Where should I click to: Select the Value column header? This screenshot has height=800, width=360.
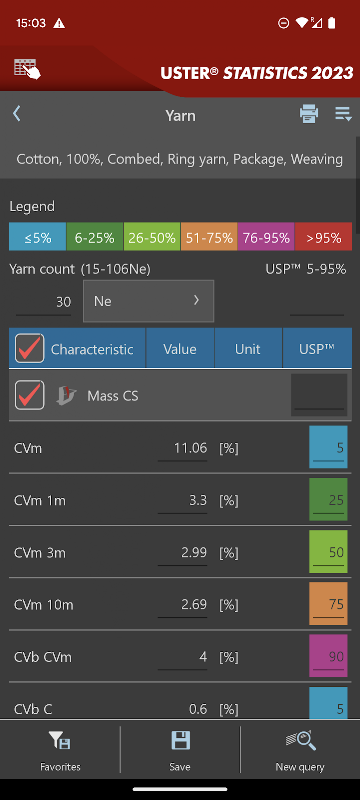tap(180, 349)
